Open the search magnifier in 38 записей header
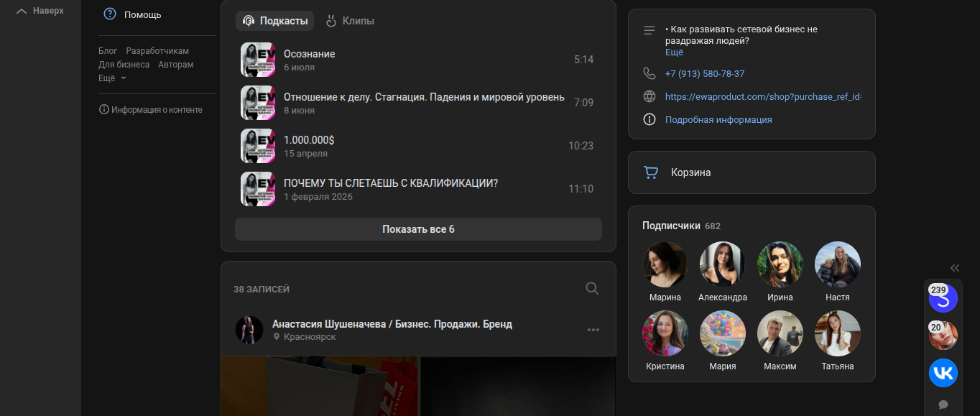Screen dimensions: 980x416 point(592,288)
